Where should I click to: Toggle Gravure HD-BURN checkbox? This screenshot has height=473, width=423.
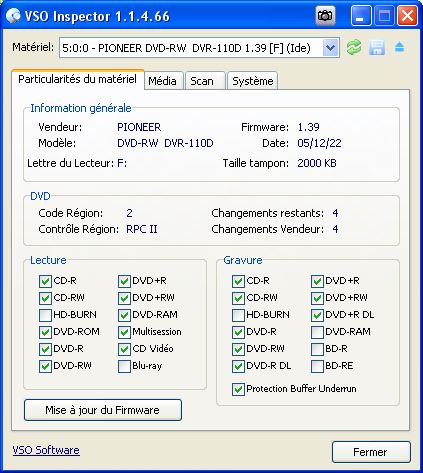pos(238,315)
